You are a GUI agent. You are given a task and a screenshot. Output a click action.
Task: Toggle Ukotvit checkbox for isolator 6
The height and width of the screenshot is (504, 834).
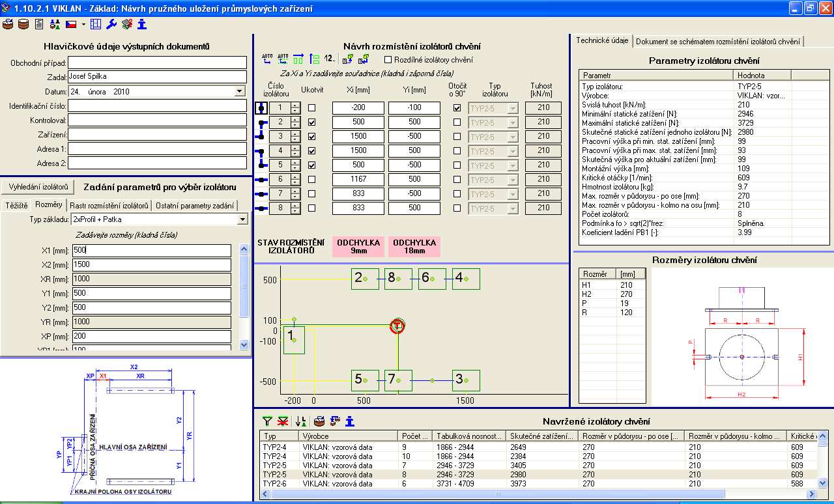point(311,180)
